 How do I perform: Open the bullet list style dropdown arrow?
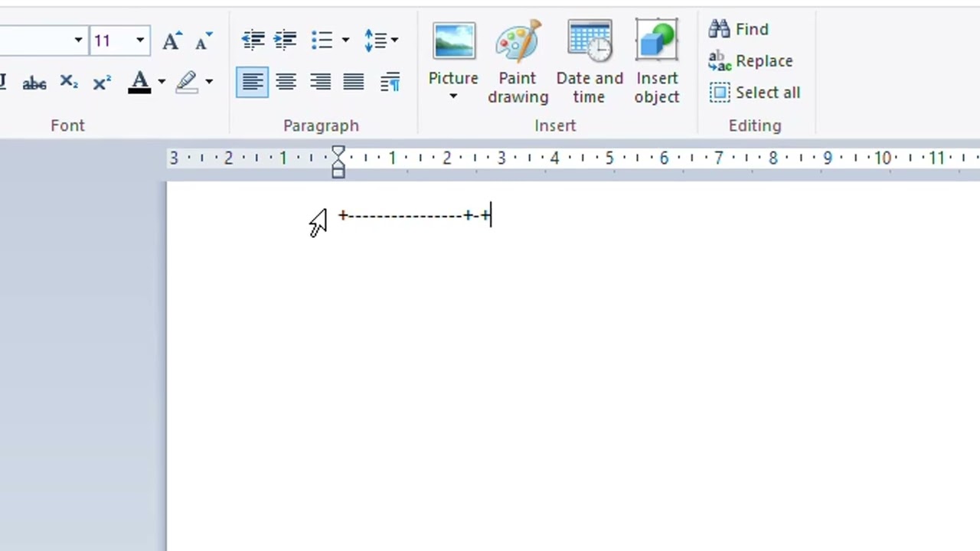345,40
